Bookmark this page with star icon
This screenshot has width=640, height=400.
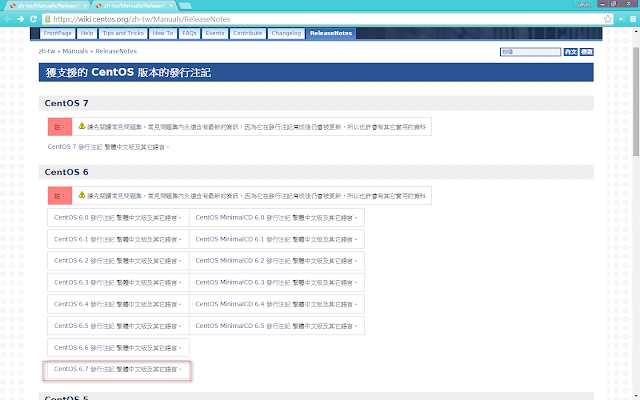608,19
